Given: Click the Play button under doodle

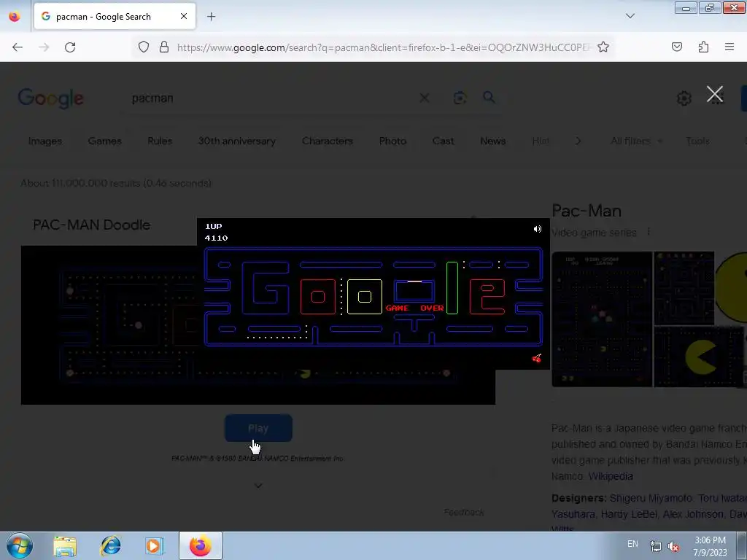Looking at the screenshot, I should coord(258,428).
